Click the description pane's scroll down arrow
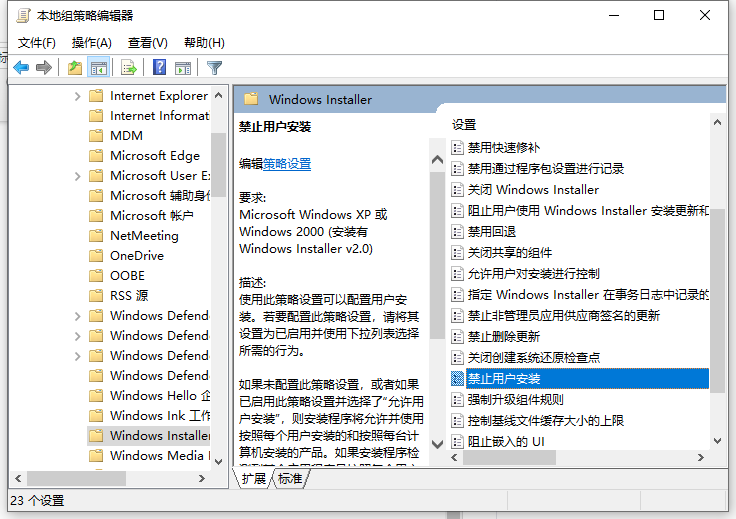This screenshot has height=519, width=736. click(436, 443)
